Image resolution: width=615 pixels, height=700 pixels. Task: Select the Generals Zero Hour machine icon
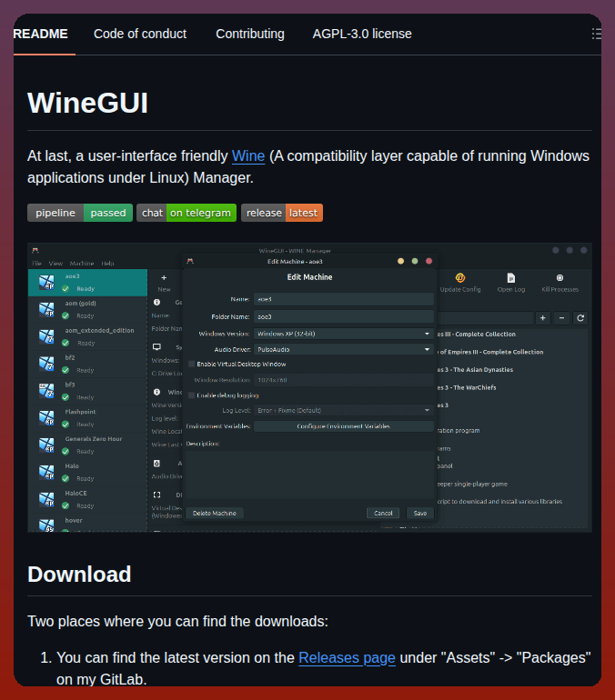click(46, 445)
